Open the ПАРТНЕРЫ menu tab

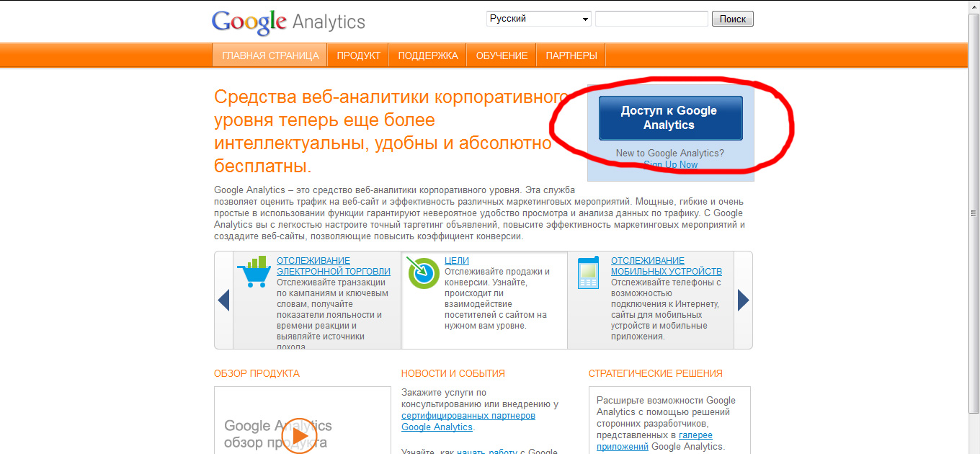[x=571, y=55]
